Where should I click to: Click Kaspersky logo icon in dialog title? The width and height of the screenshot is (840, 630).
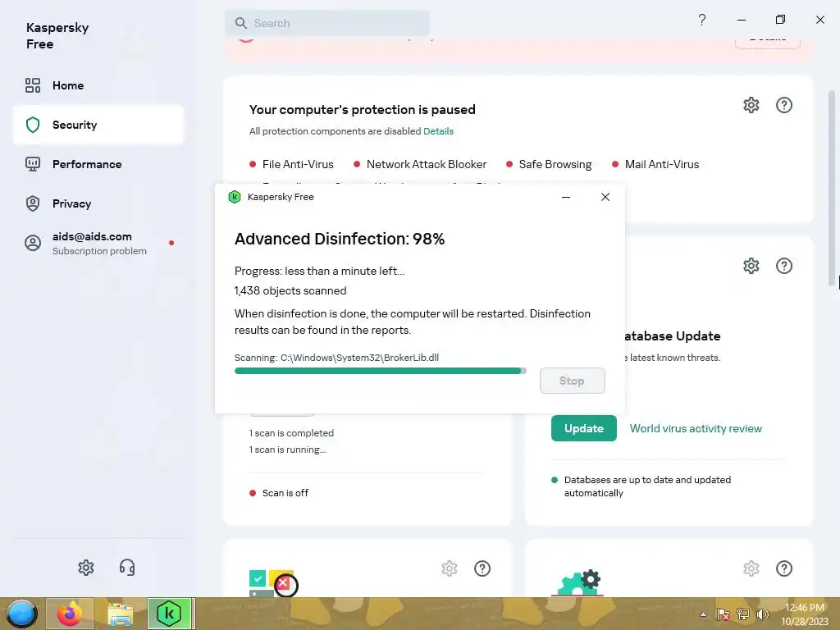click(235, 197)
